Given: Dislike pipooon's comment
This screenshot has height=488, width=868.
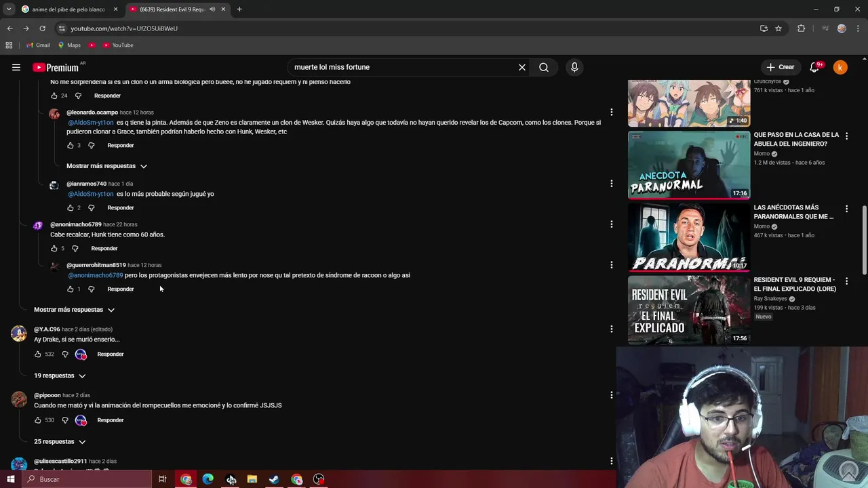Looking at the screenshot, I should (65, 420).
